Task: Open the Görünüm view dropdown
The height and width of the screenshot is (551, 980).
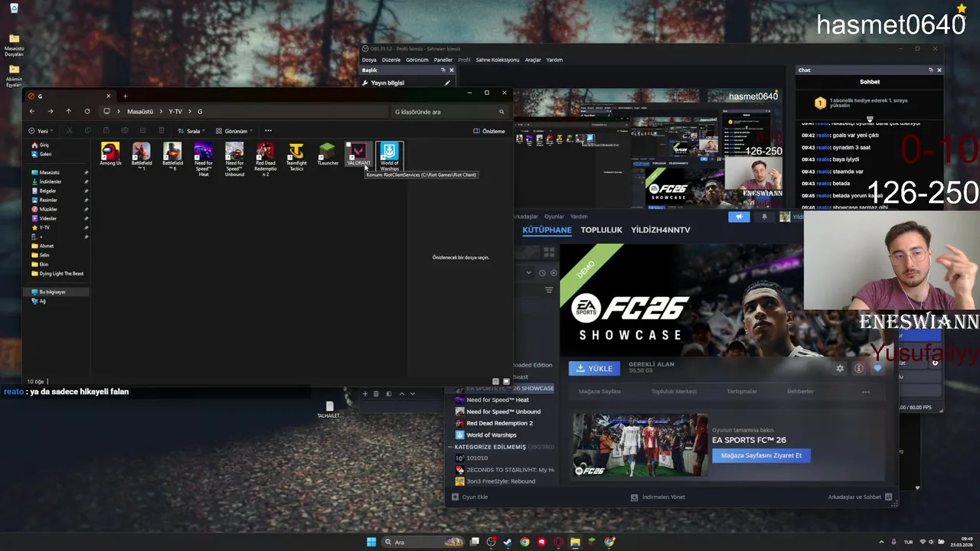Action: (234, 131)
